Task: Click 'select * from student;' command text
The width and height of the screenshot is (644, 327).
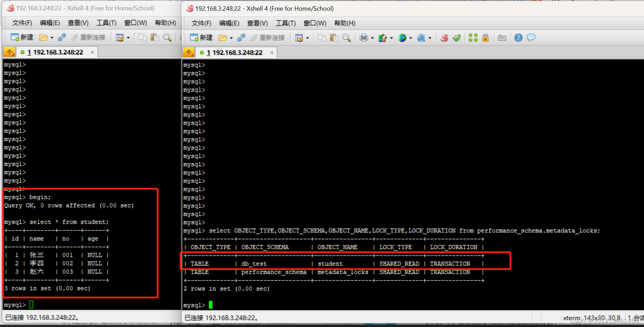Action: pyautogui.click(x=69, y=222)
